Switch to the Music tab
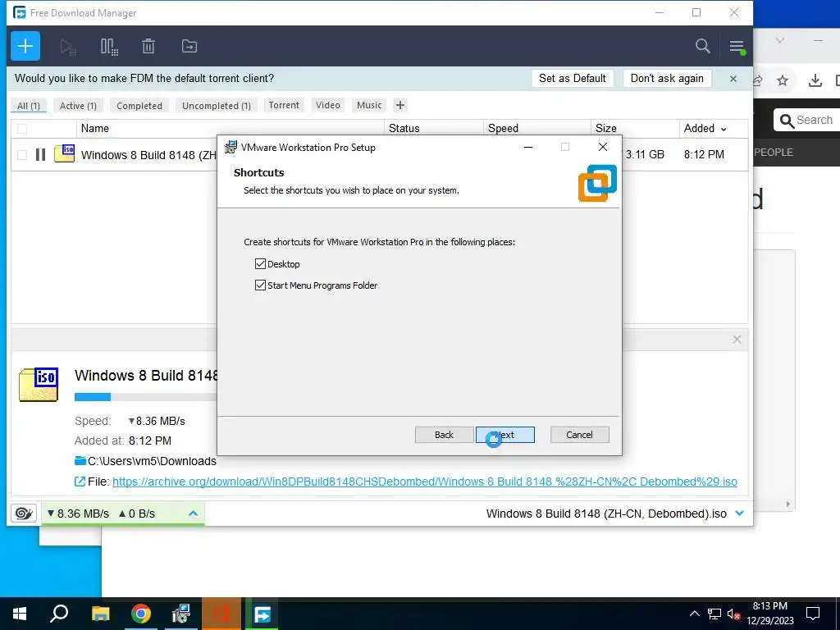840x630 pixels. pos(369,105)
